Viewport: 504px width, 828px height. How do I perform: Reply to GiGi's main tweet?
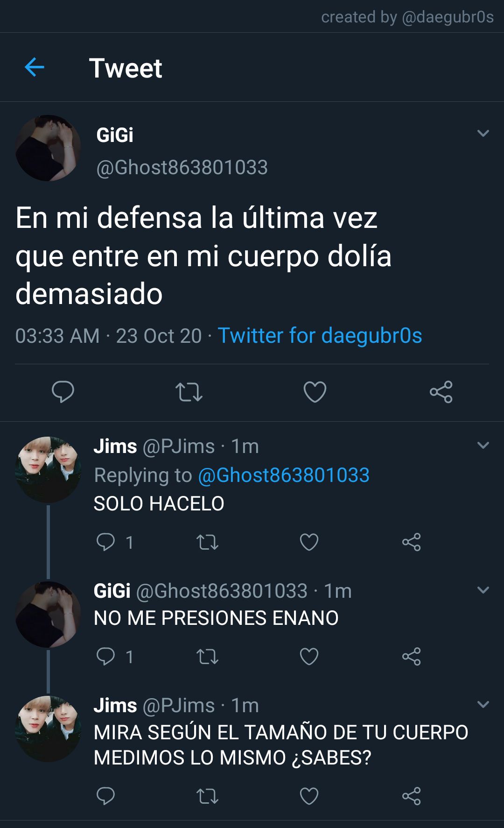click(x=63, y=391)
